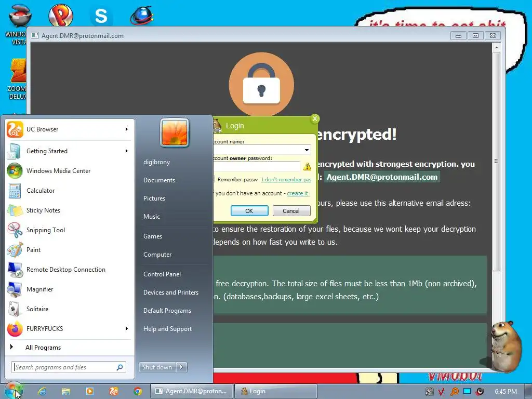This screenshot has height=399, width=532.
Task: Close the Login dialog with green X
Action: 315,118
